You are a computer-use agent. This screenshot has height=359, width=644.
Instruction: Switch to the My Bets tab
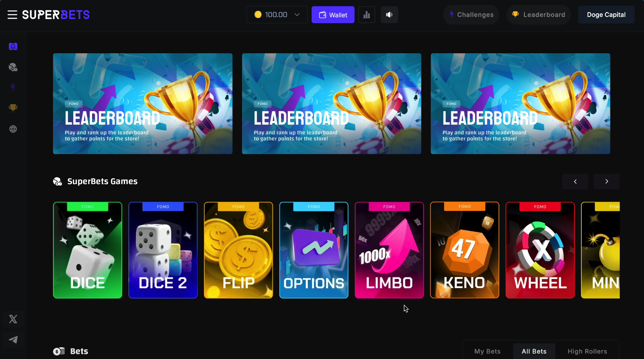488,351
